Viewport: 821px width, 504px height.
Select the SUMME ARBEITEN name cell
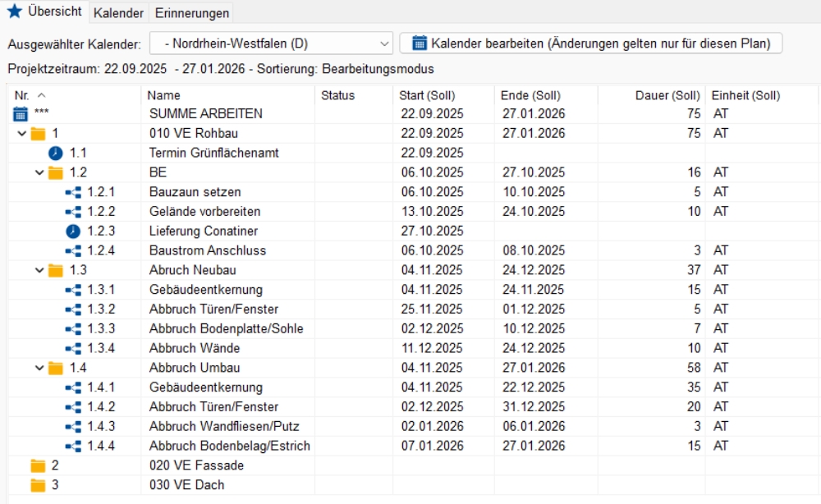(x=227, y=113)
